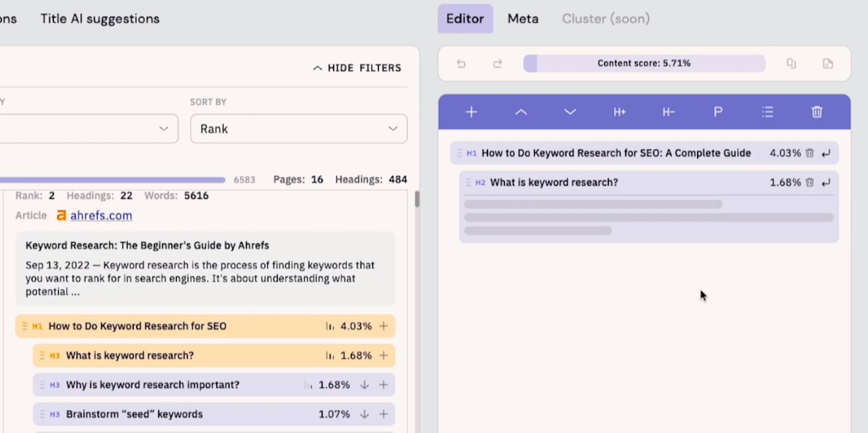Open the Title AI suggestions tab
The width and height of the screenshot is (868, 433).
pos(100,19)
